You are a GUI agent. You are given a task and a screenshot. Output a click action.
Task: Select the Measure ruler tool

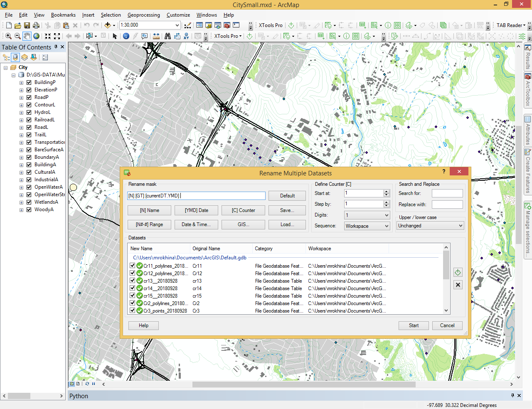pyautogui.click(x=156, y=36)
